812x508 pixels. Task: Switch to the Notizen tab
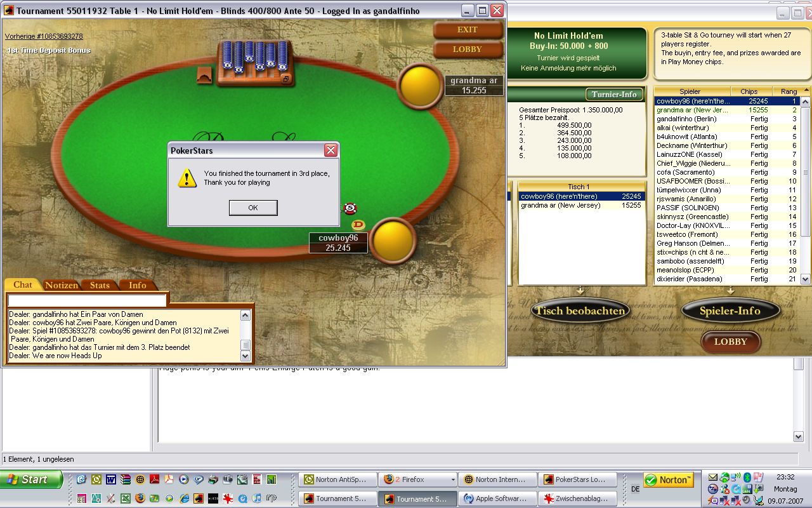tap(62, 285)
